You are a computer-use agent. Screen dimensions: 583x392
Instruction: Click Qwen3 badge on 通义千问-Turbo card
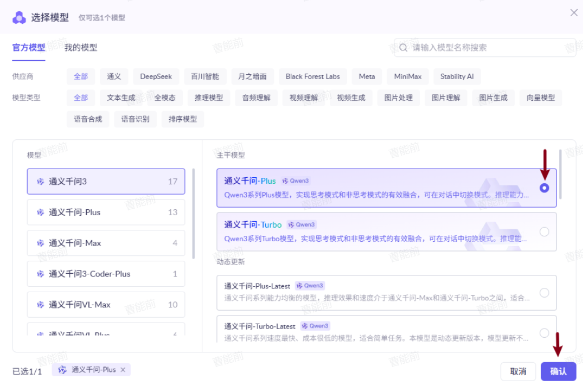[302, 224]
